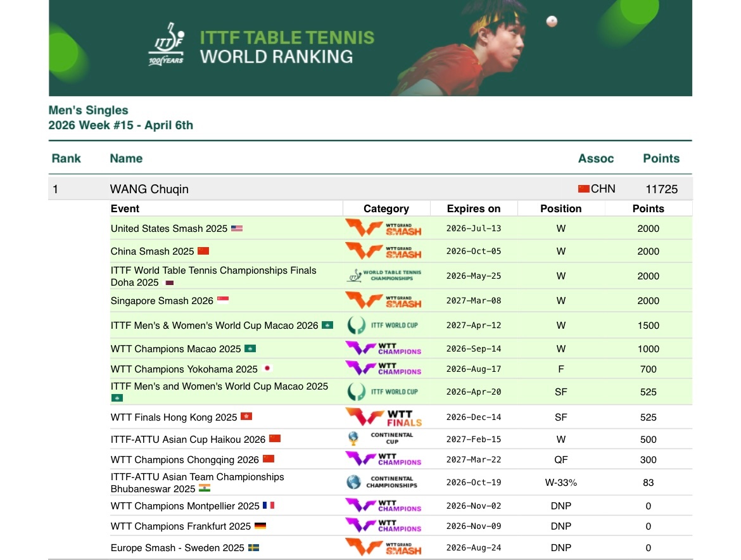Click World Table Tennis Championships category logo
Viewport: 741px width, 560px height.
pos(384,276)
